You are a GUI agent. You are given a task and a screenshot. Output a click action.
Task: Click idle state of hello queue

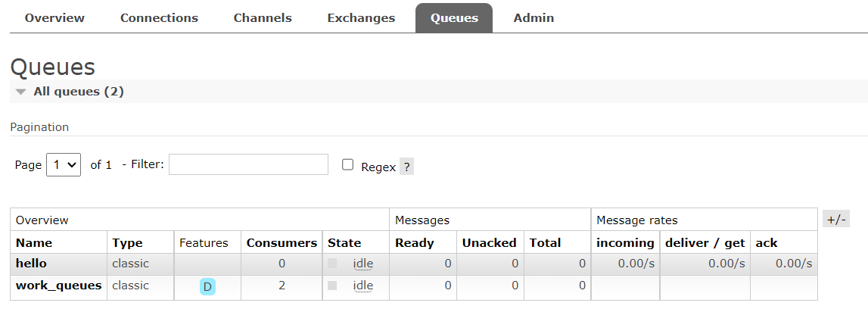point(363,264)
